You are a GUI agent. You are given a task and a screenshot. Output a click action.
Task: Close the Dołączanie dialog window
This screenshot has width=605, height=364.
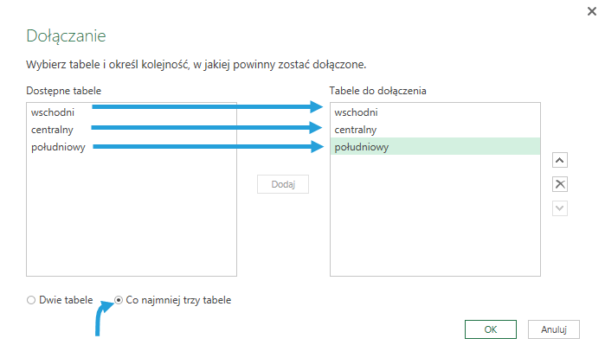pos(592,11)
